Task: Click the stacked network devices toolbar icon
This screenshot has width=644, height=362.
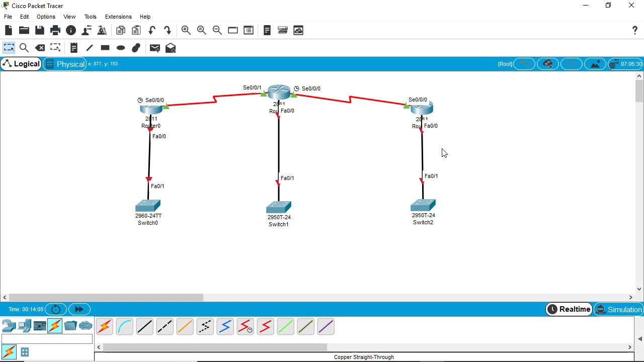Action: click(x=282, y=31)
